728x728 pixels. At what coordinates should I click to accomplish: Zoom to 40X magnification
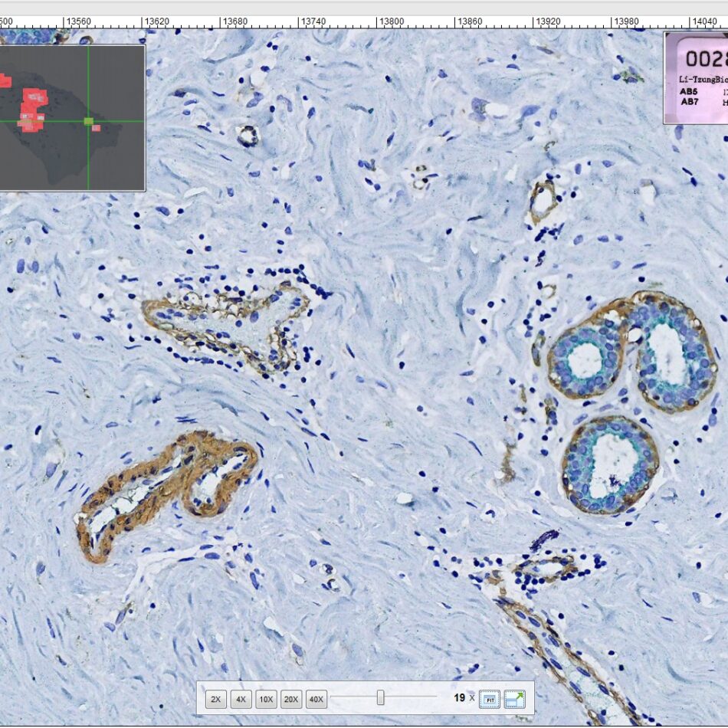click(316, 699)
